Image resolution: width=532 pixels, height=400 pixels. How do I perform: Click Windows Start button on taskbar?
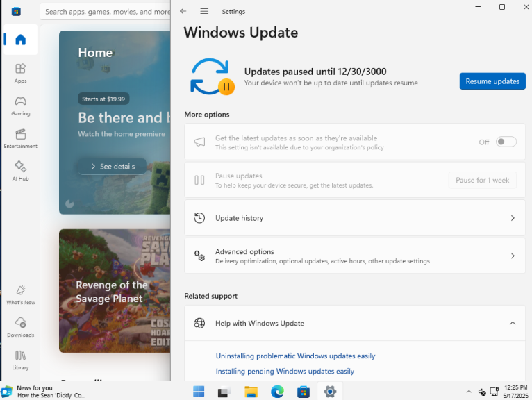coord(199,392)
